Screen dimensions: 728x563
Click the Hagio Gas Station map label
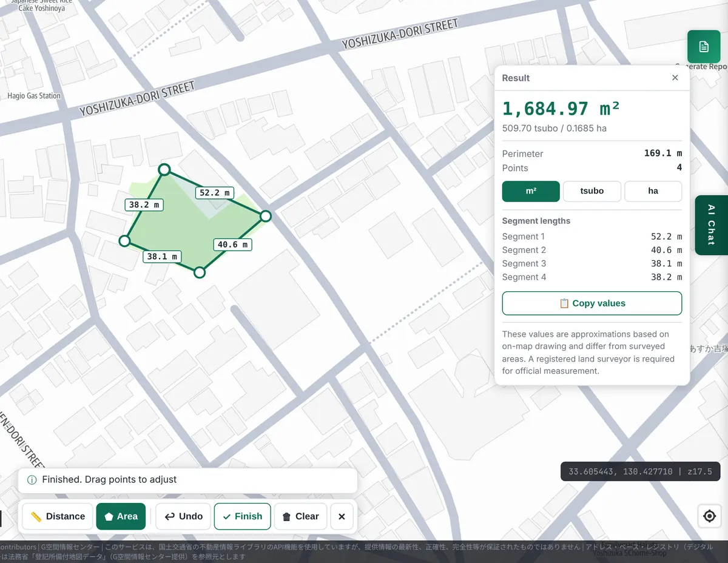pyautogui.click(x=34, y=96)
